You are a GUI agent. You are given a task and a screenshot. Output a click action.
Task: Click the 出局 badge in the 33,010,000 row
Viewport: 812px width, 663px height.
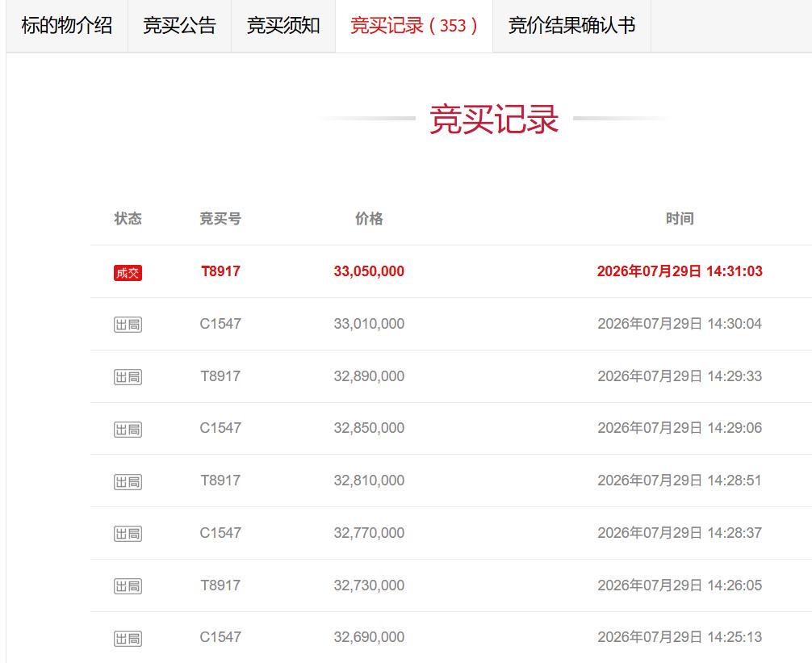click(128, 325)
